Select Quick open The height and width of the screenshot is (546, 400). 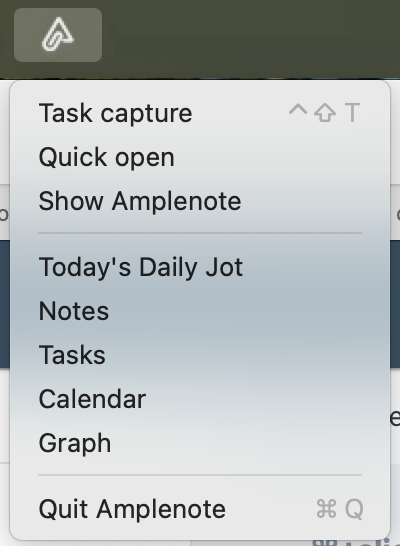coord(200,157)
